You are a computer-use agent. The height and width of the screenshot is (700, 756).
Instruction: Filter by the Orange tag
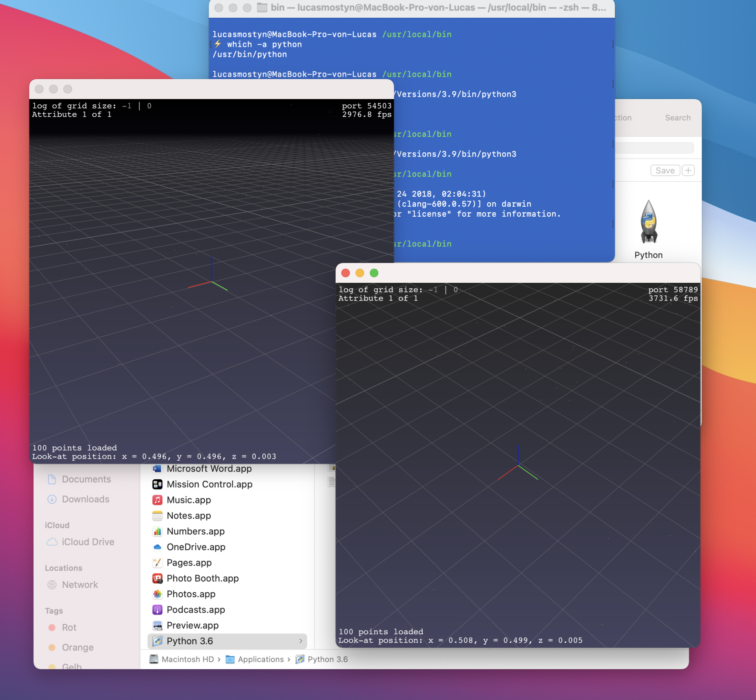pos(77,647)
